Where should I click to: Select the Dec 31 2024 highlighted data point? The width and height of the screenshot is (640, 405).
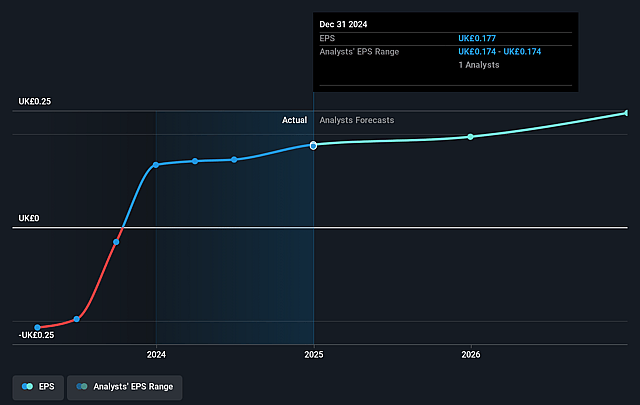313,145
